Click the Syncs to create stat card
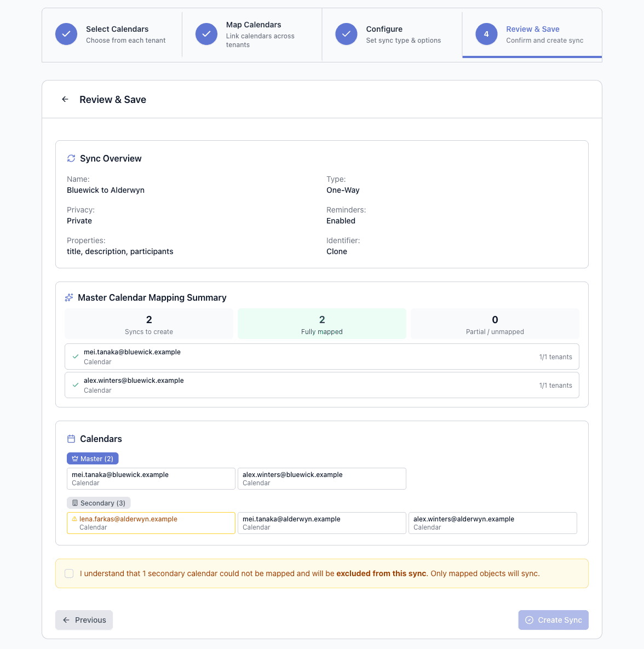Image resolution: width=644 pixels, height=649 pixels. point(149,324)
